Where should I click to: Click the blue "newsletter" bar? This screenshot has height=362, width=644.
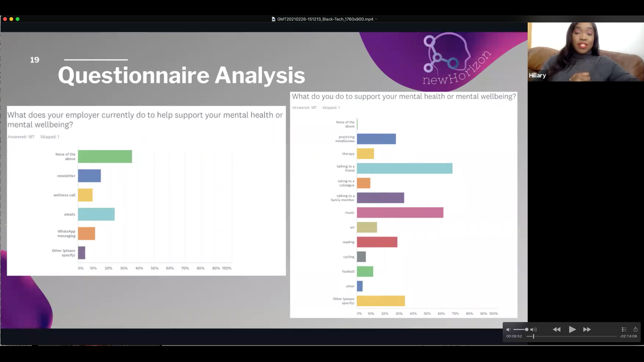coord(89,176)
